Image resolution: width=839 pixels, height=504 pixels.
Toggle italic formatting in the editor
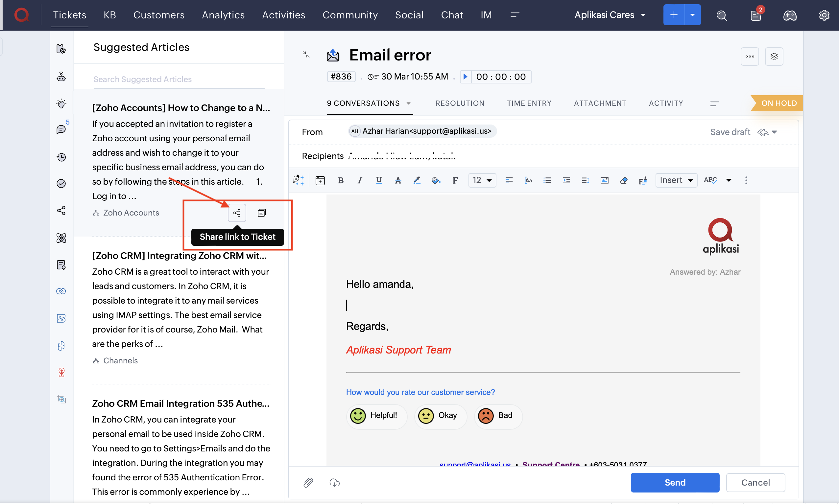pos(360,180)
